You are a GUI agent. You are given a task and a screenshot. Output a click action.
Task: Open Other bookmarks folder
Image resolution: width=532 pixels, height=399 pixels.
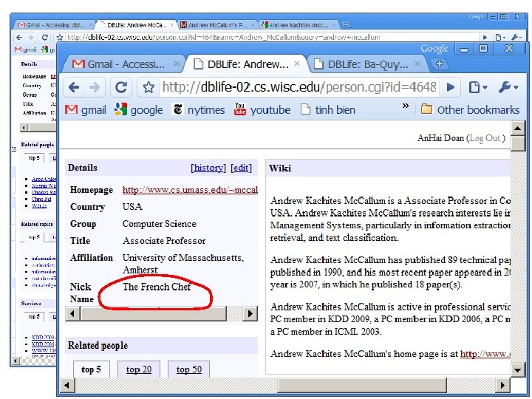(x=470, y=109)
